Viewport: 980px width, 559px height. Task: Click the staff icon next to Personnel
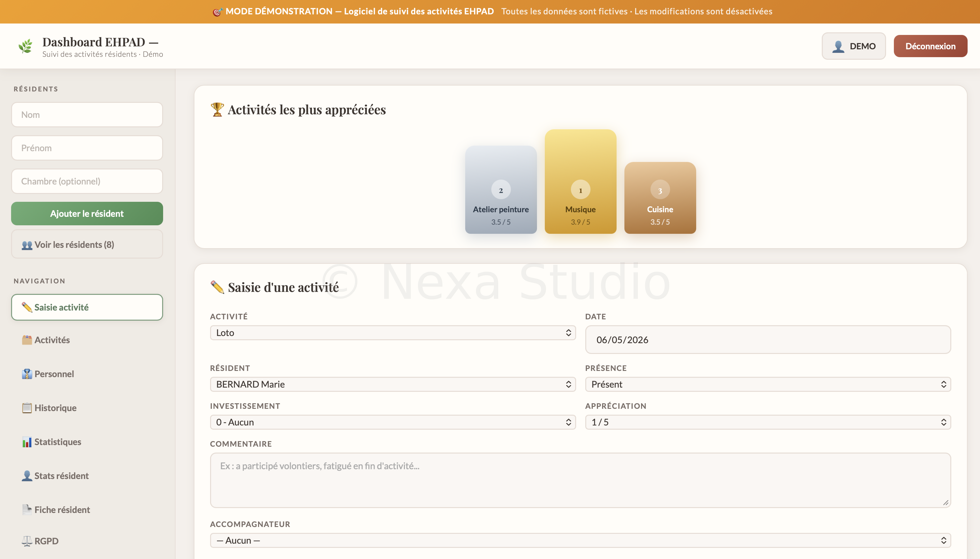(x=26, y=374)
